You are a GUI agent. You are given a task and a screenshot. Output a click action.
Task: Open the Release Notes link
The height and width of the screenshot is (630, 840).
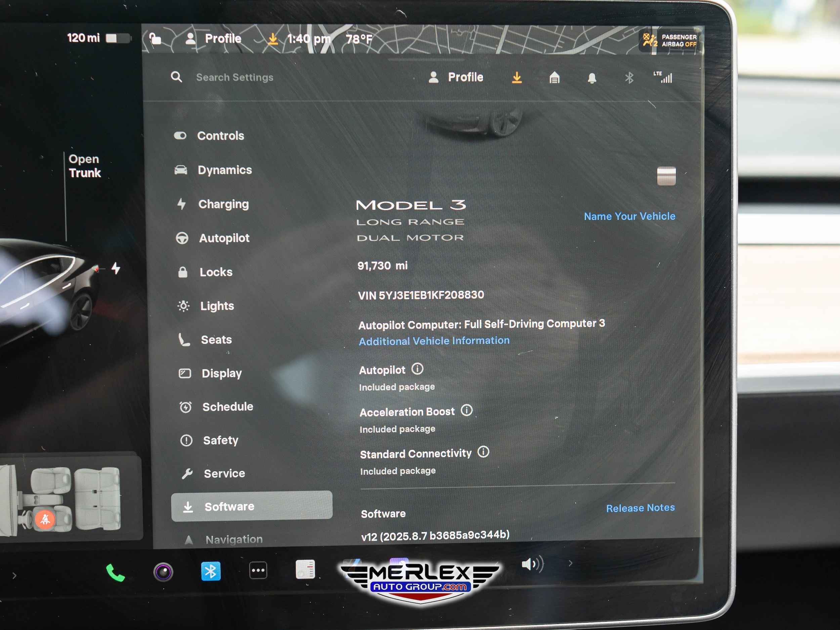click(x=640, y=508)
